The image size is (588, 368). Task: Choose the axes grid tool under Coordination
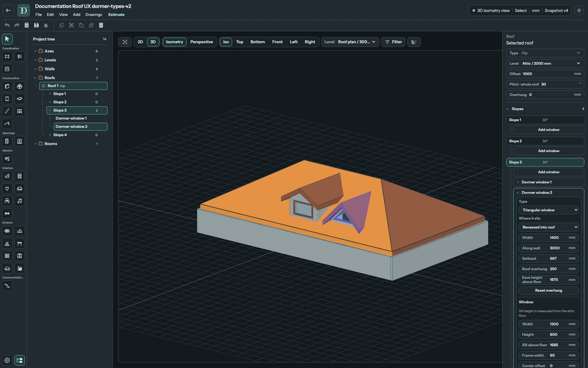7,56
